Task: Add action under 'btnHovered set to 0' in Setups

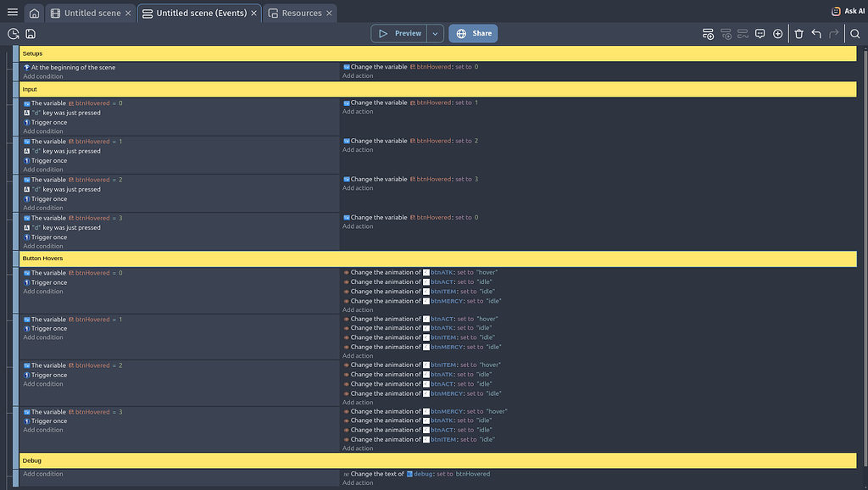Action: [358, 75]
